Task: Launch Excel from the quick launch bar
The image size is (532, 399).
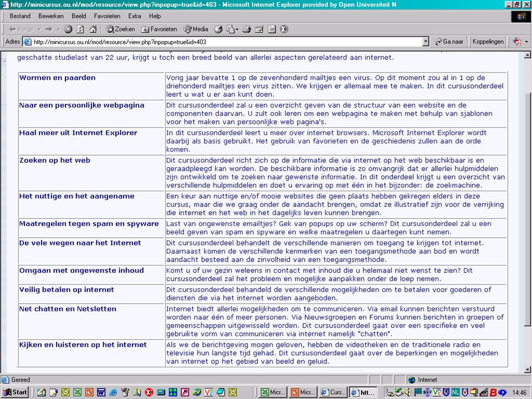Action: (x=78, y=392)
